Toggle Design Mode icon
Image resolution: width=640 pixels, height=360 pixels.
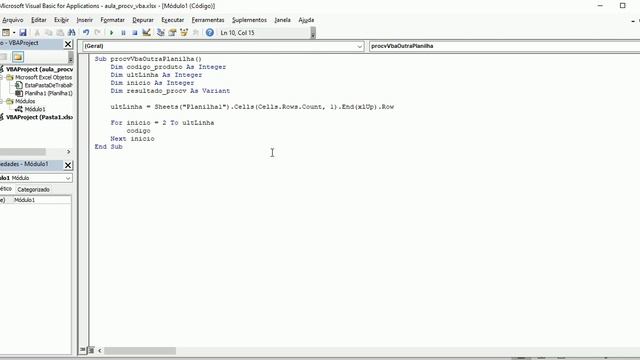point(147,33)
